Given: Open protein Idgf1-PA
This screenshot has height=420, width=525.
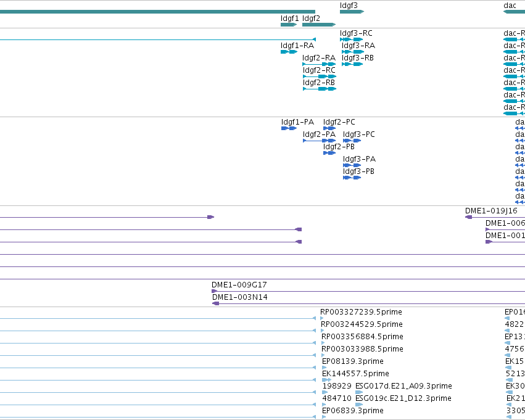Looking at the screenshot, I should pos(297,122).
